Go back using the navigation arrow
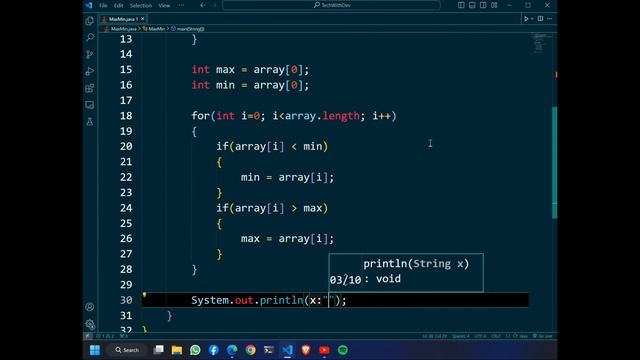 pyautogui.click(x=203, y=5)
